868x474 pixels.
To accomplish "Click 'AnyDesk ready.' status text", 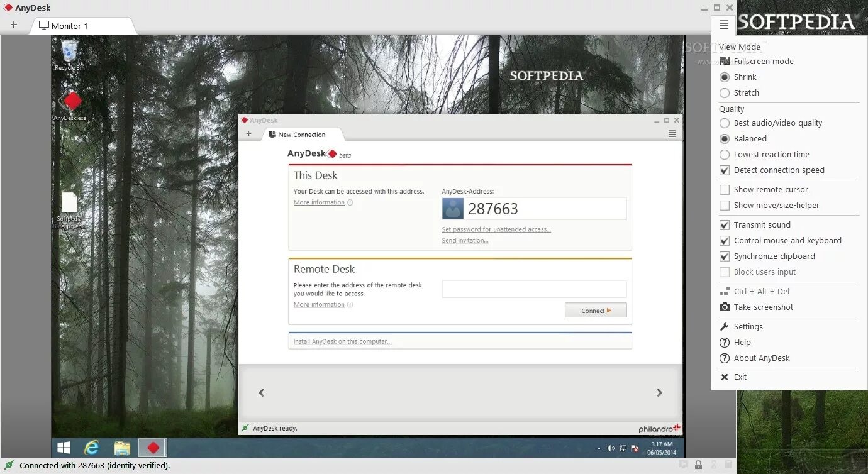I will pos(275,428).
